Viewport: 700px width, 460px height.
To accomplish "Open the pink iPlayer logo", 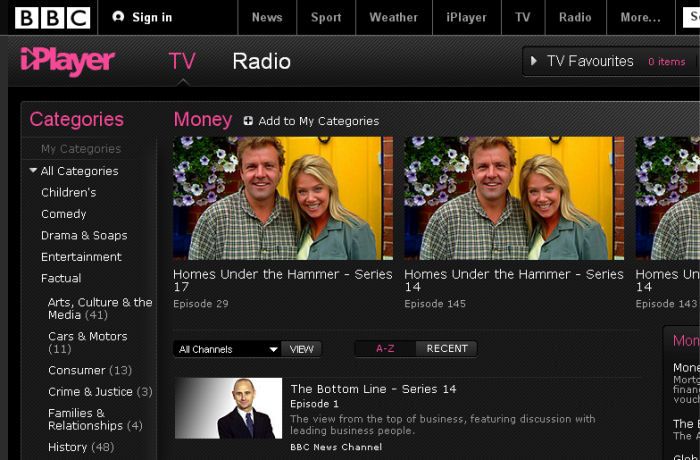I will (x=67, y=62).
